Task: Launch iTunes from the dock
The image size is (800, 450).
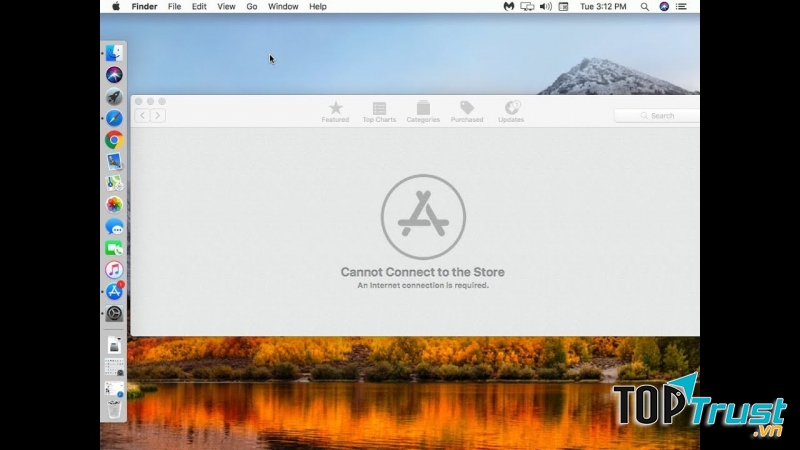Action: click(x=114, y=270)
